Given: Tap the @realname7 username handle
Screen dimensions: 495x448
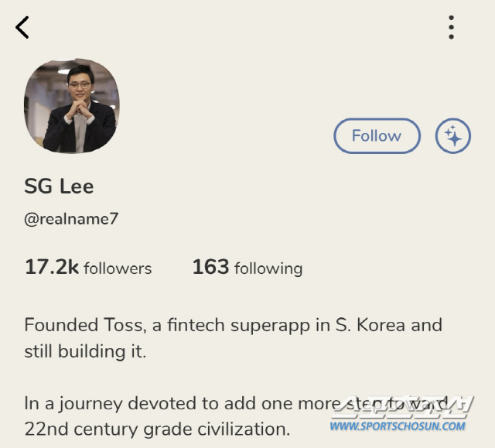Looking at the screenshot, I should (71, 219).
